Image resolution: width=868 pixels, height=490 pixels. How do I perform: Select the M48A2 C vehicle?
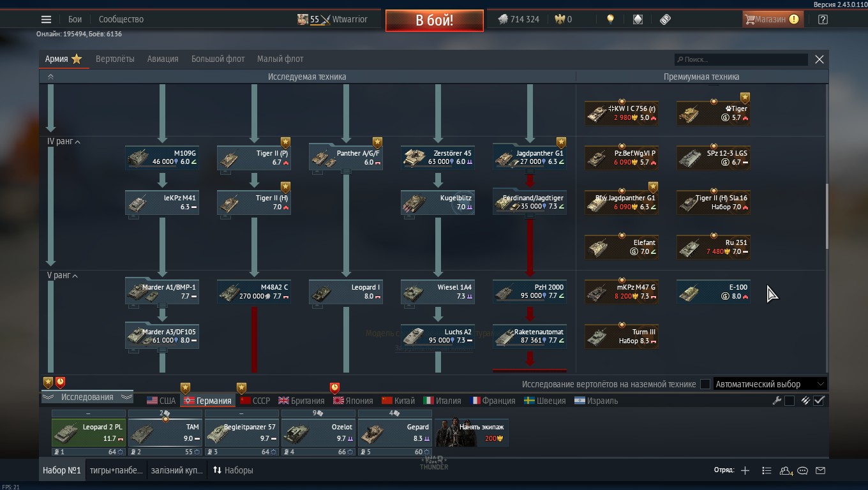tap(254, 292)
